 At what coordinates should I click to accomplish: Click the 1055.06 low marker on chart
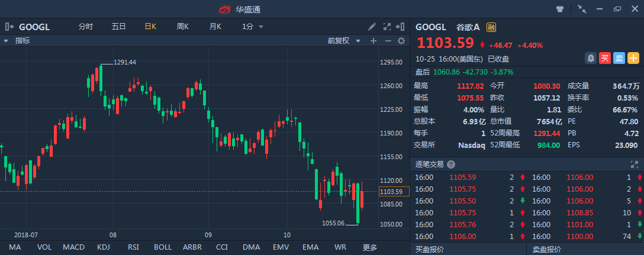click(333, 224)
